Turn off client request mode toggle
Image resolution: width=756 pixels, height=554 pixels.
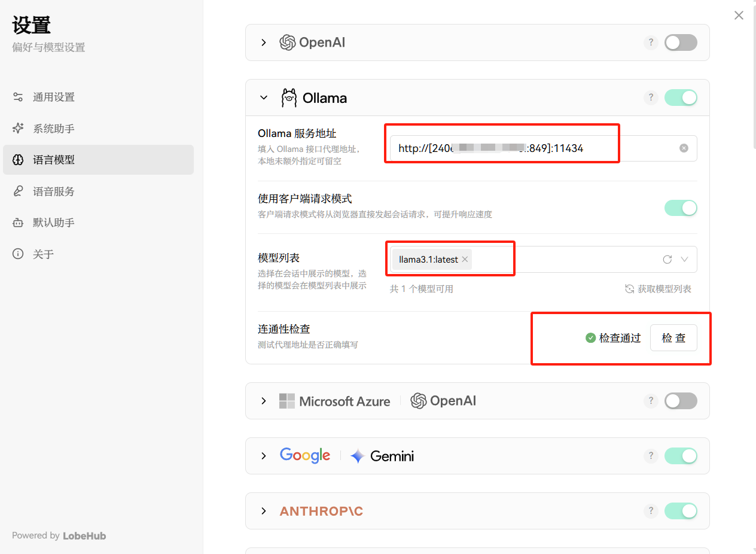(x=681, y=208)
